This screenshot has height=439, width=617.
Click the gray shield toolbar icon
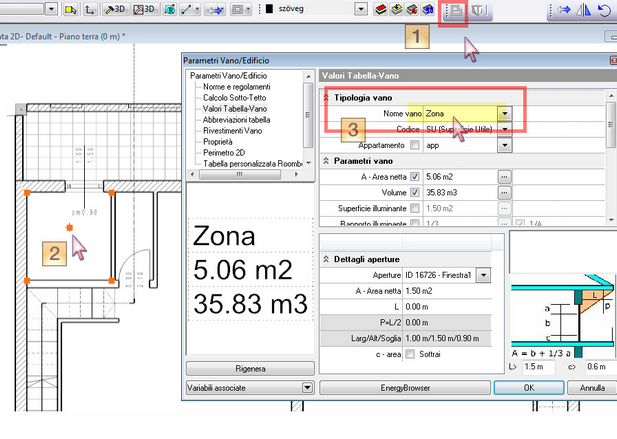[x=477, y=10]
